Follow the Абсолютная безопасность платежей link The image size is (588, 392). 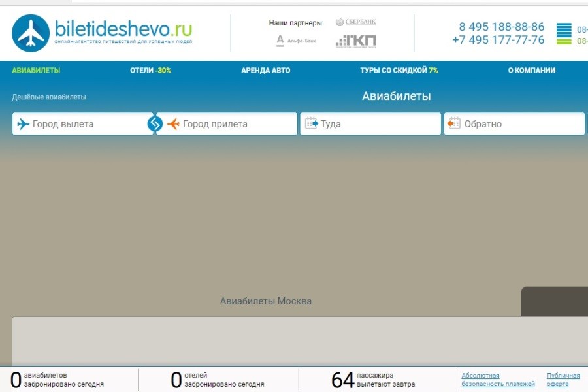click(x=498, y=380)
